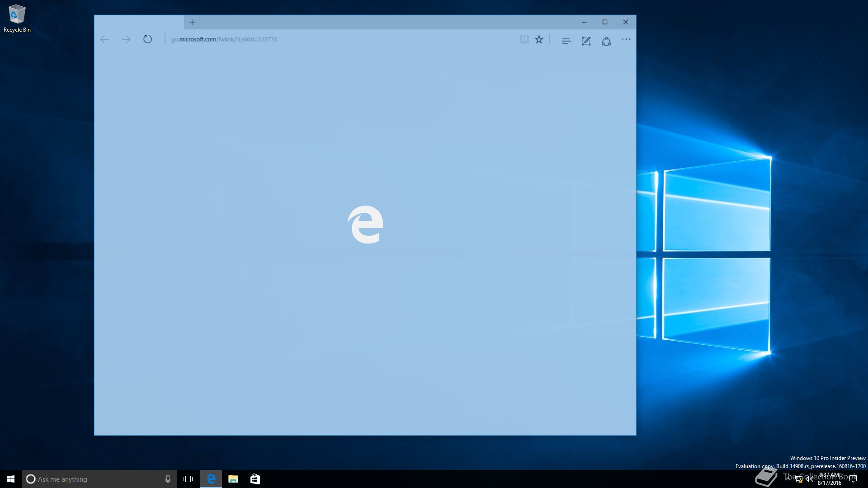Open the clock showing 8/17/2016
Screen dimensions: 868x488
click(830, 479)
